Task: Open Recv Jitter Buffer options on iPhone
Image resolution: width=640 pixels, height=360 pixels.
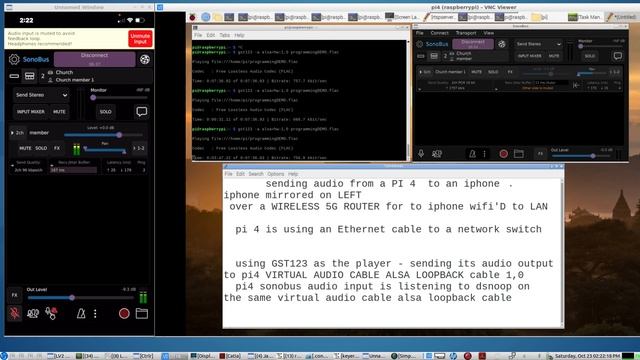Action: coord(73,167)
